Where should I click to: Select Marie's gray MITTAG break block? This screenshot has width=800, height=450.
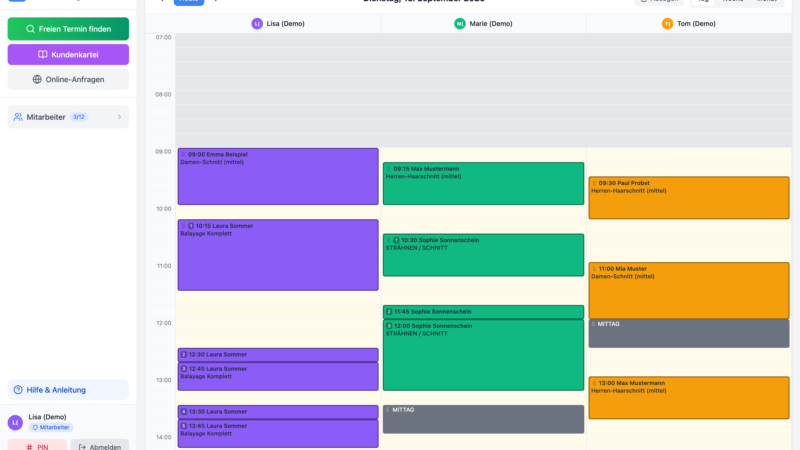pos(483,419)
